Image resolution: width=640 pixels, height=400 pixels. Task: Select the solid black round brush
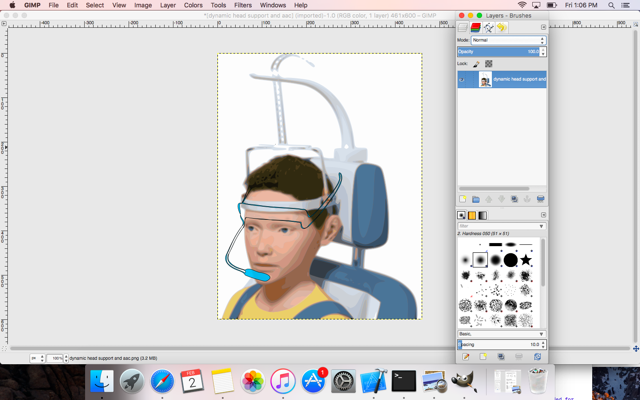pyautogui.click(x=510, y=260)
